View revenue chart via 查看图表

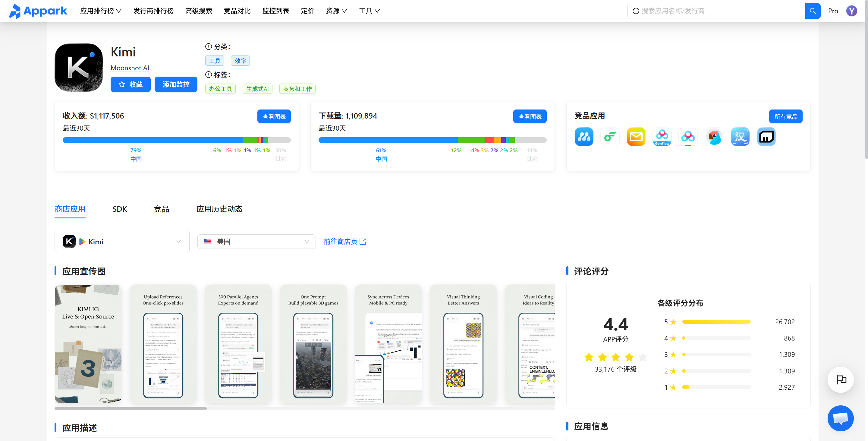tap(274, 117)
